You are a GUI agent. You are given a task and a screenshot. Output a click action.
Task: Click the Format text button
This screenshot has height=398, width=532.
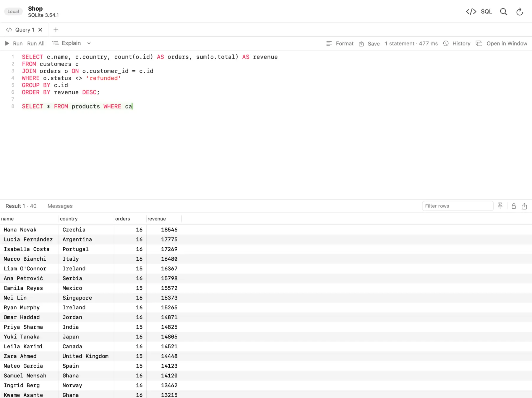[345, 43]
